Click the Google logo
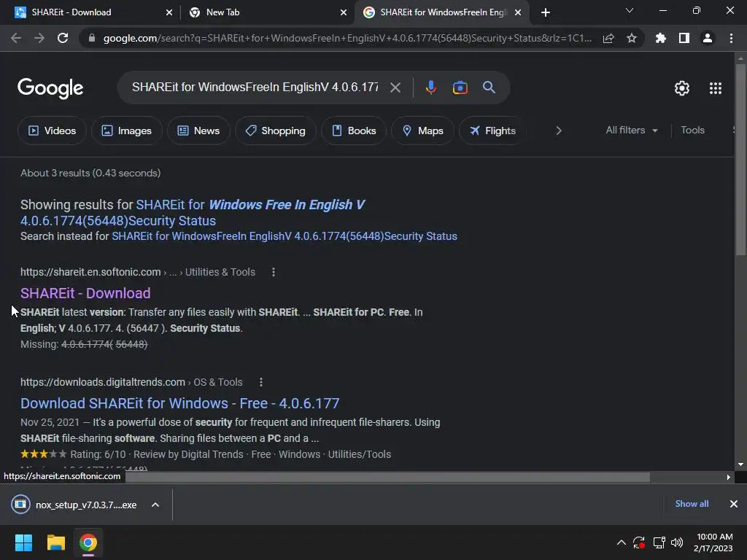This screenshot has height=560, width=747. pyautogui.click(x=50, y=88)
